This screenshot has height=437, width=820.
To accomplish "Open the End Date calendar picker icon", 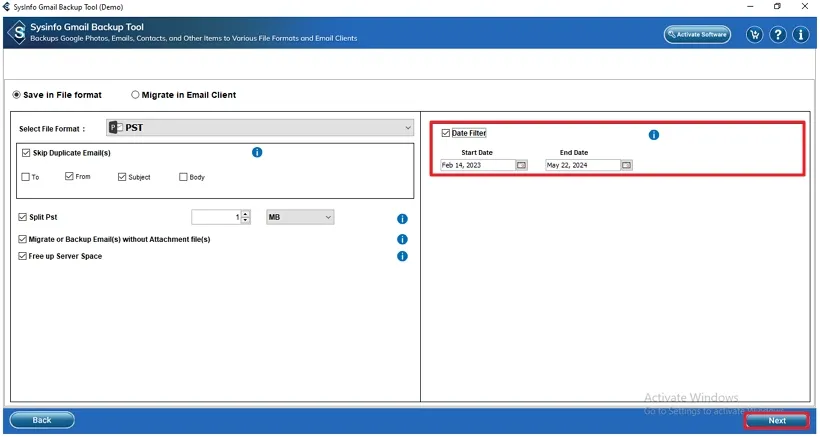I will 626,165.
